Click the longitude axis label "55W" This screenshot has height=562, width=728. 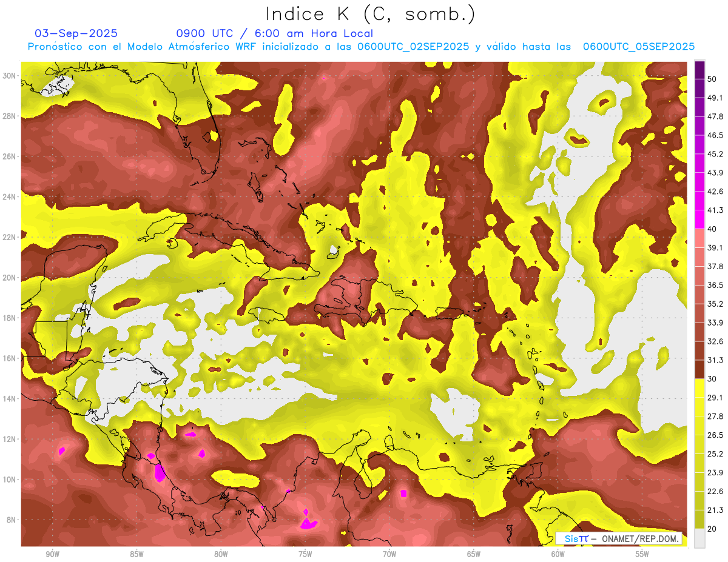(642, 554)
